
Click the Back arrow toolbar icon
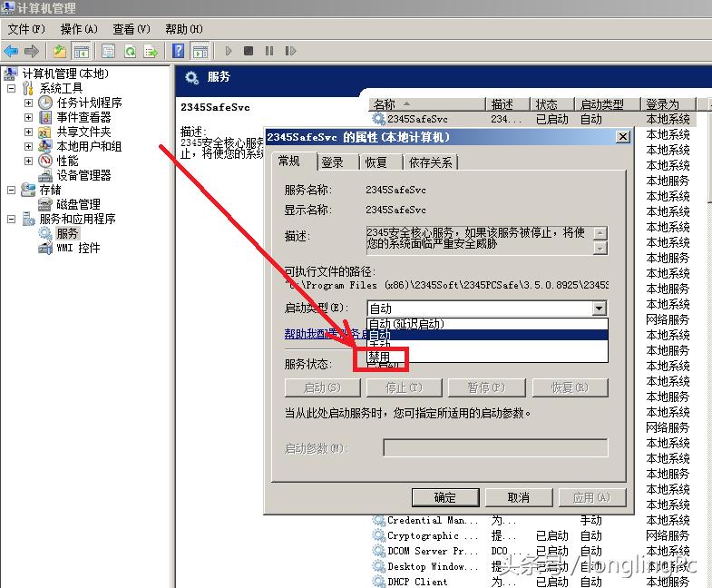[x=11, y=51]
